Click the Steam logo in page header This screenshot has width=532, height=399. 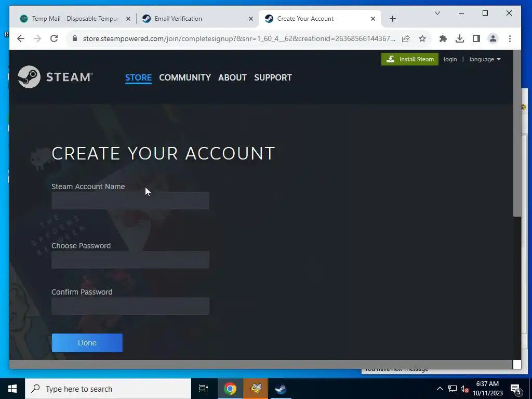55,77
